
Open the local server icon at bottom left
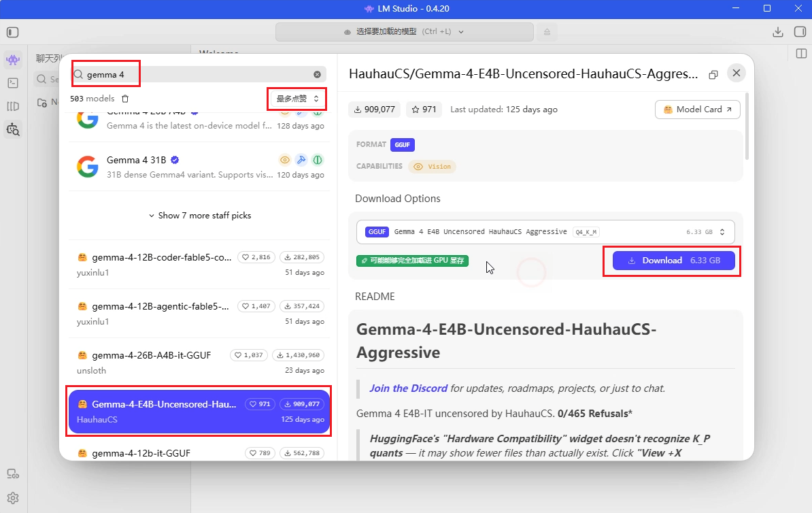coord(13,474)
